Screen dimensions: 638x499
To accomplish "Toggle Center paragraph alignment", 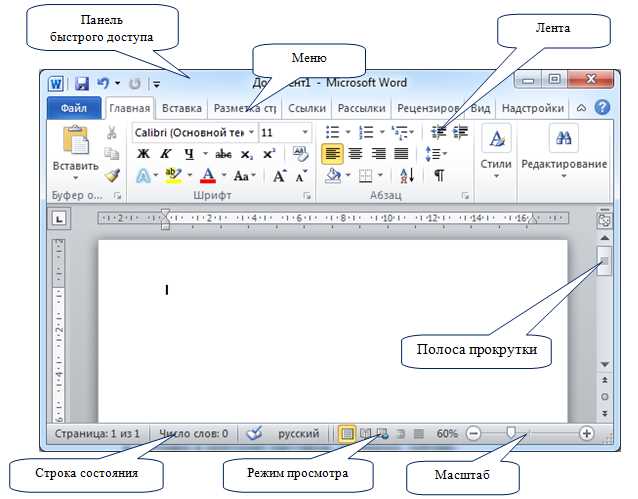I will 355,154.
